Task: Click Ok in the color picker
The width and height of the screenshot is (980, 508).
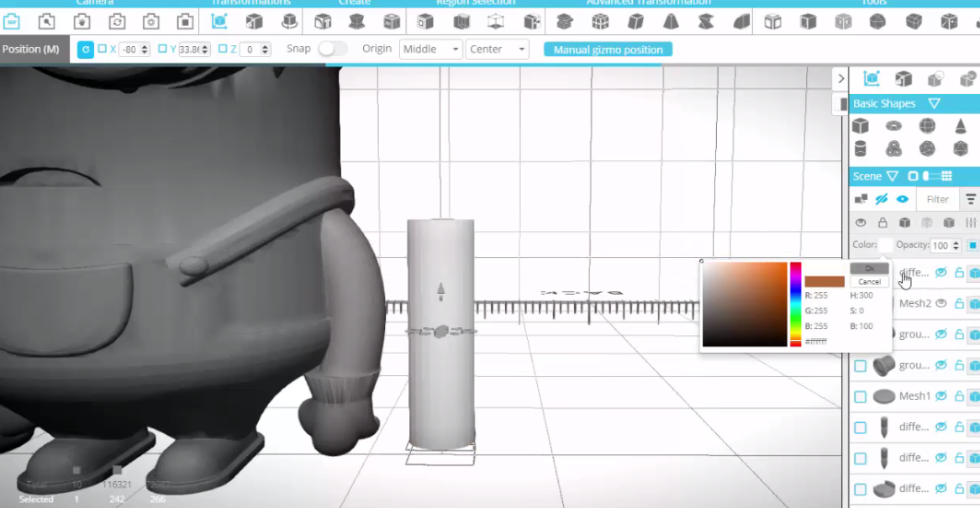Action: click(869, 269)
